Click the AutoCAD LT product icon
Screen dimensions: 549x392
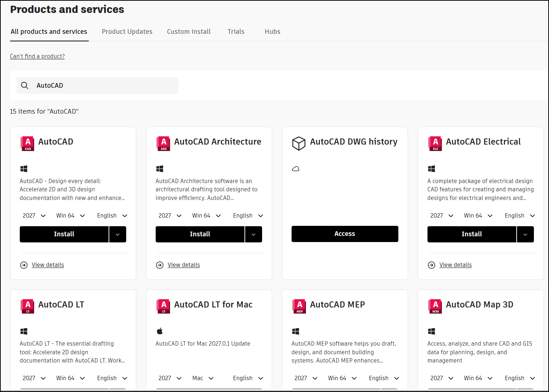coord(27,306)
